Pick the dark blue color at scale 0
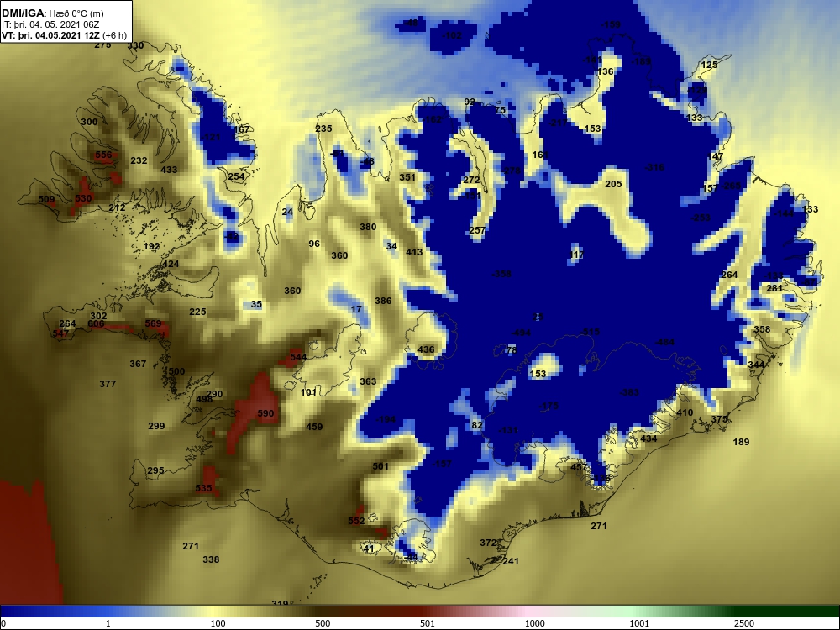This screenshot has height=630, width=840. (x=4, y=612)
